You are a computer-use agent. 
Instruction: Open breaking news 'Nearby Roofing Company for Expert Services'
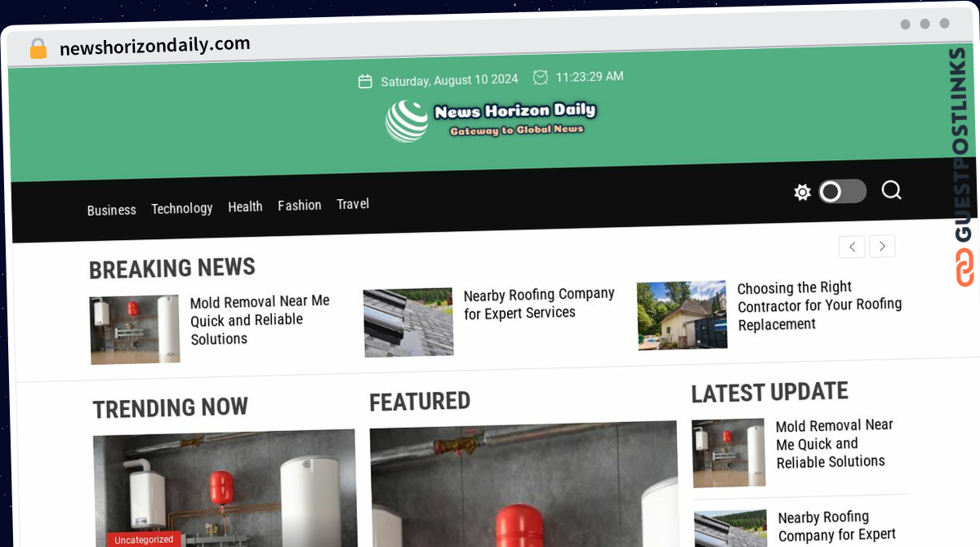pos(539,304)
